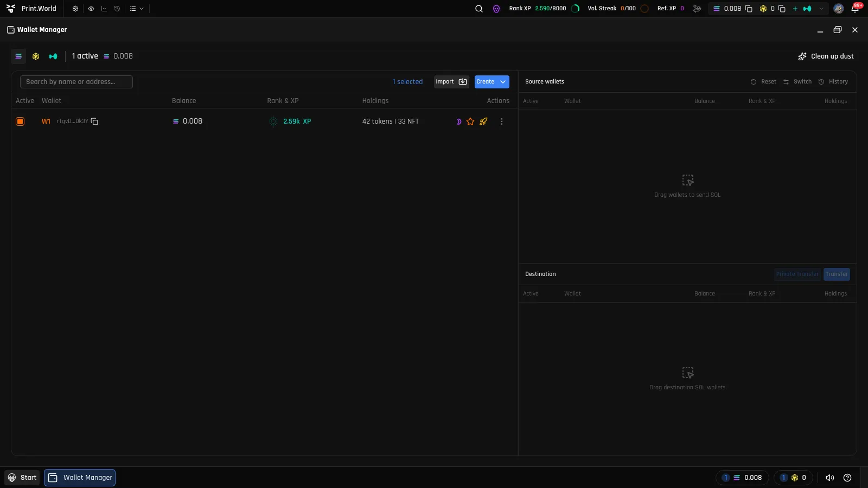
Task: Open the search magnifier icon
Action: pos(479,9)
